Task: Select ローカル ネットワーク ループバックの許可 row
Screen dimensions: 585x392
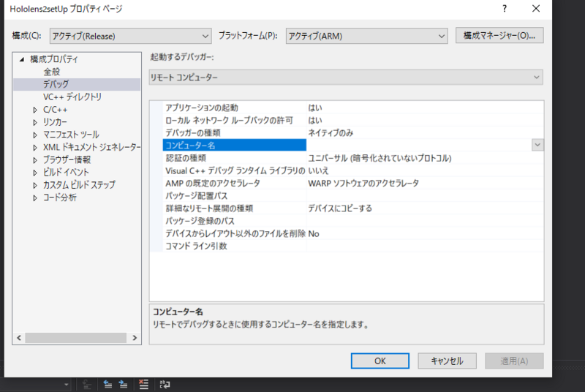Action: click(x=353, y=120)
